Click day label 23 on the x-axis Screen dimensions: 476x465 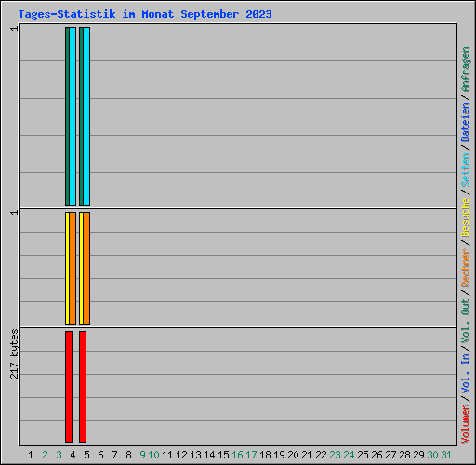tap(335, 455)
